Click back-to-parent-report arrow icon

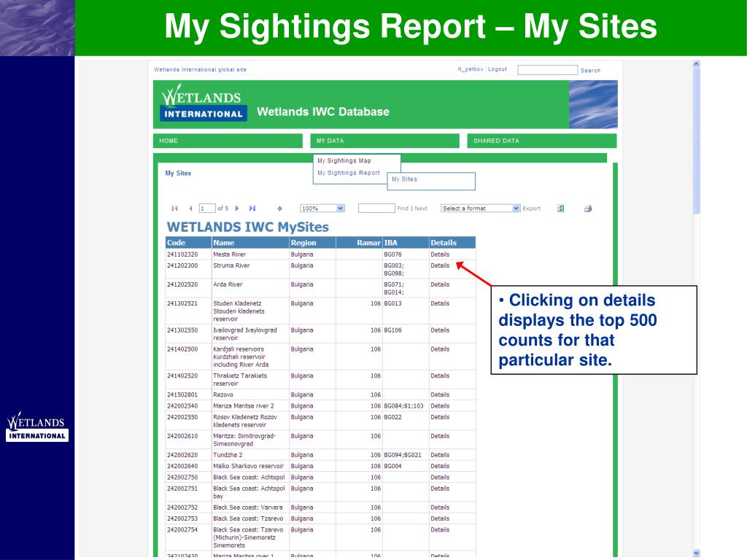coord(279,208)
